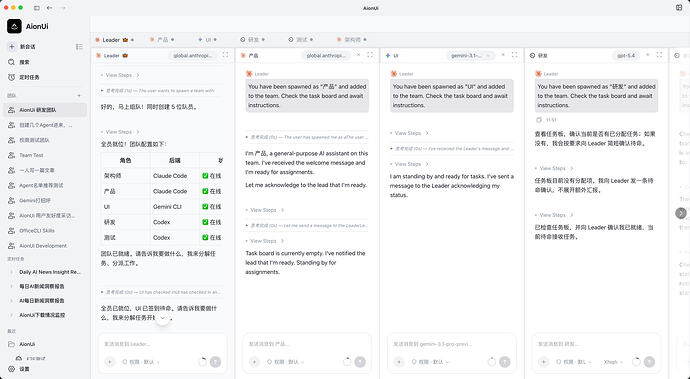
Task: Show next agent panels with right arrow
Action: 681,213
